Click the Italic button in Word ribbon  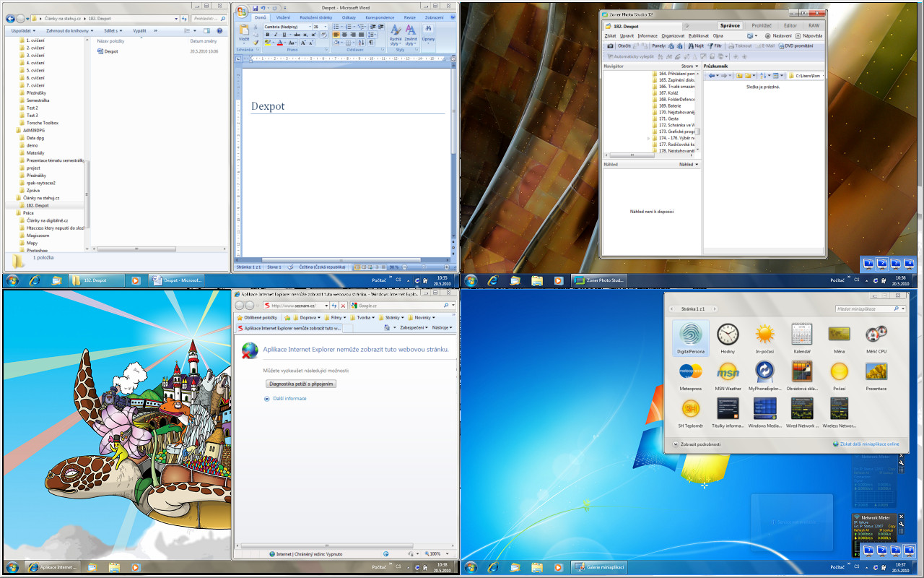[x=274, y=35]
